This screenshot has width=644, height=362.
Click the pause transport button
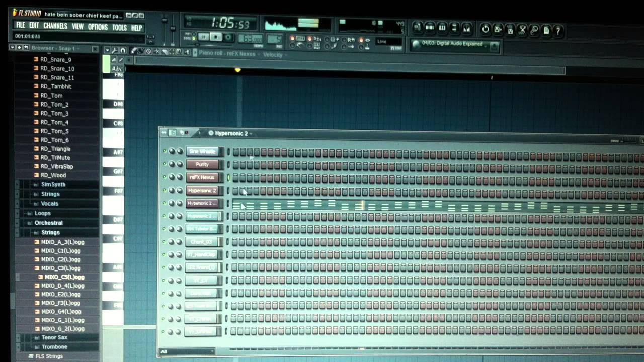[204, 37]
